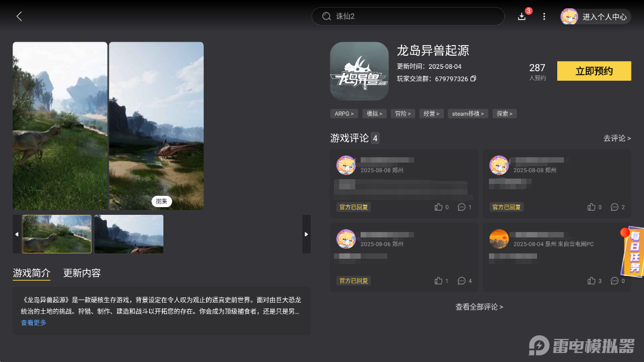The width and height of the screenshot is (644, 362).
Task: Open the download manager with red badge 3
Action: 522,17
